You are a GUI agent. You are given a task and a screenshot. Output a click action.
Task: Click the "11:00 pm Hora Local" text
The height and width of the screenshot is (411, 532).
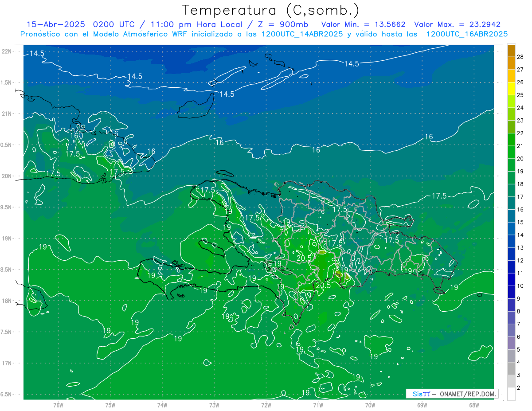(x=196, y=24)
